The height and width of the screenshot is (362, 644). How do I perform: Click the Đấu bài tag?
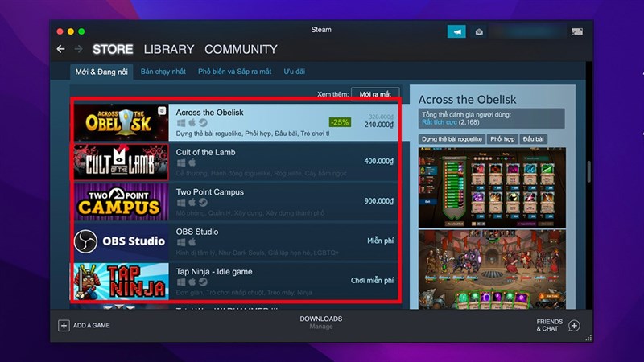533,139
